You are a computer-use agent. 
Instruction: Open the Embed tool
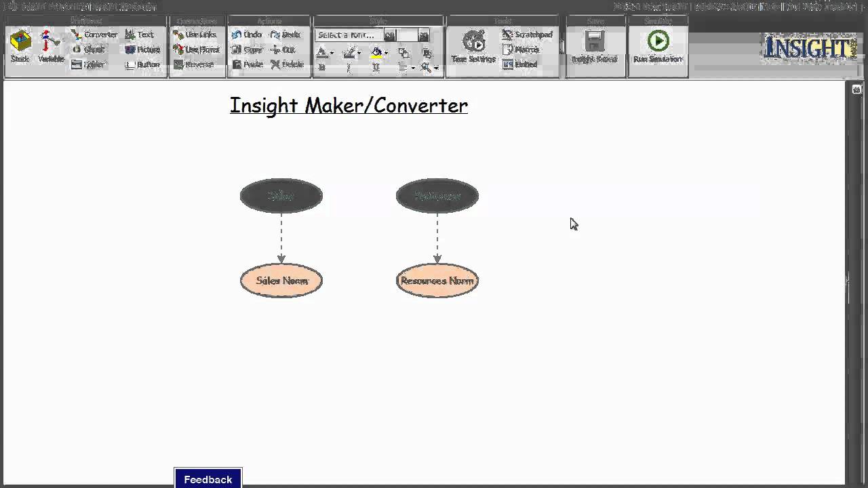[x=520, y=64]
